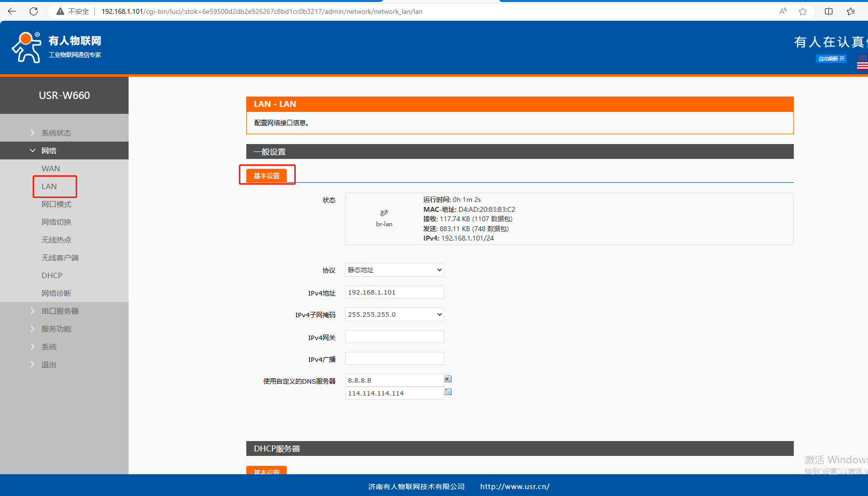Click the br-lan interface icon

384,213
